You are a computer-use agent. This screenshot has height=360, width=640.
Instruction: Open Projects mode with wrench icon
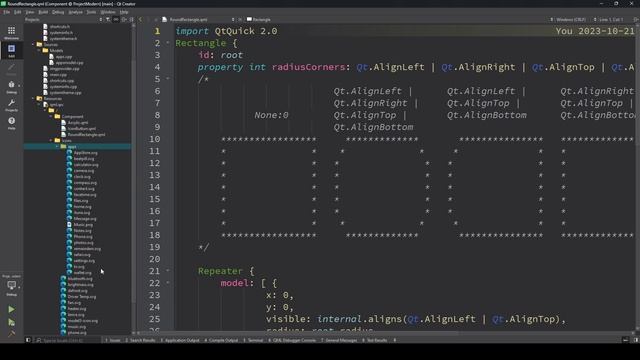tap(11, 105)
